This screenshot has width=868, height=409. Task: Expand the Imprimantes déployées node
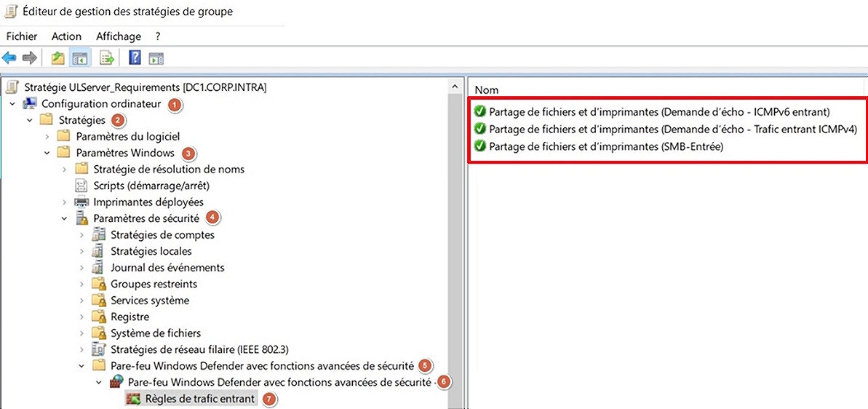(x=65, y=202)
